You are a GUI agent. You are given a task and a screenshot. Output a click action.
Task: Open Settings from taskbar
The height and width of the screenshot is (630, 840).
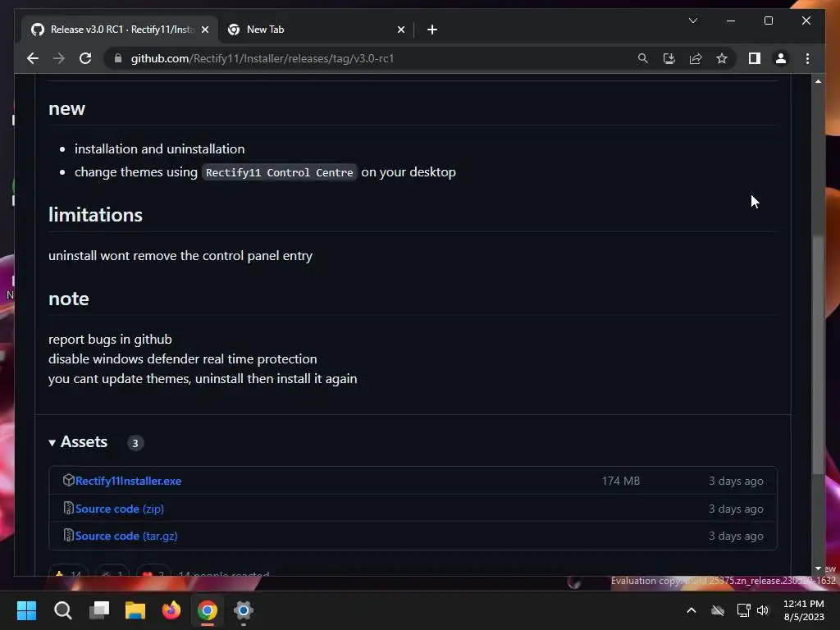243,610
